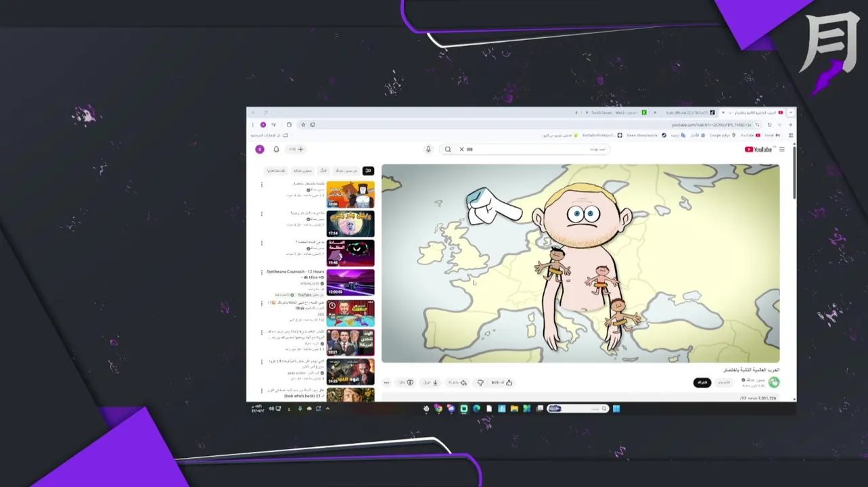Open options menu for the 19:48 video
This screenshot has width=868, height=487.
point(262,243)
